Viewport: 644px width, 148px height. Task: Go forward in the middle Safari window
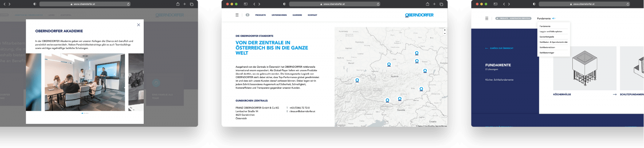[260, 4]
